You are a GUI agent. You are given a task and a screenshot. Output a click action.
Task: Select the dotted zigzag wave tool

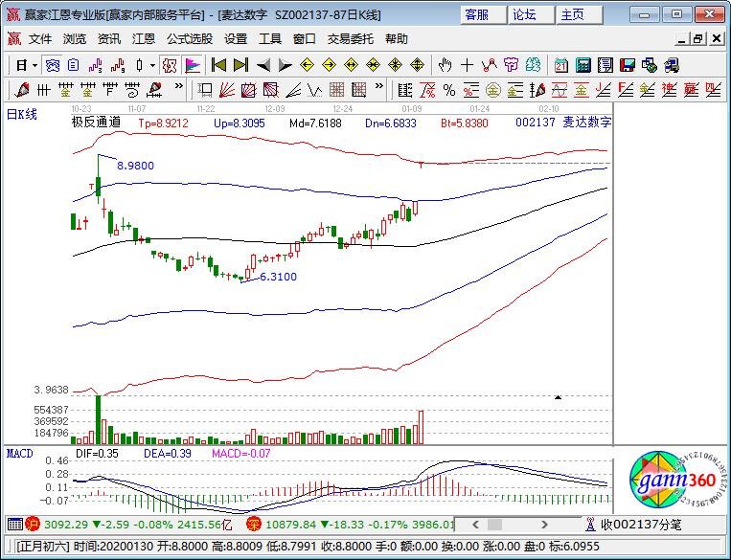314,89
